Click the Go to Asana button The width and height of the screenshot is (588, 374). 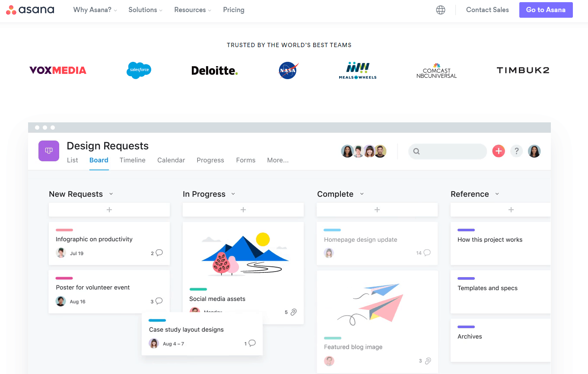(546, 10)
